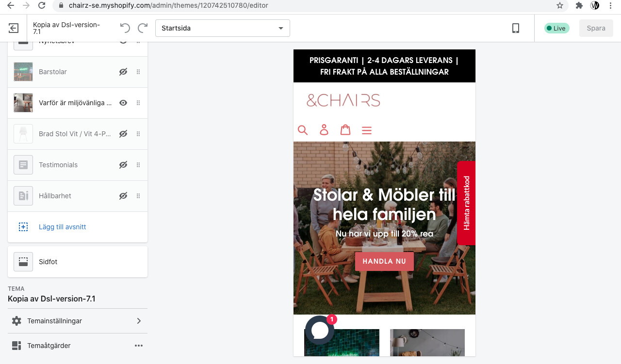Show the hidden Barstolar section

click(x=123, y=72)
